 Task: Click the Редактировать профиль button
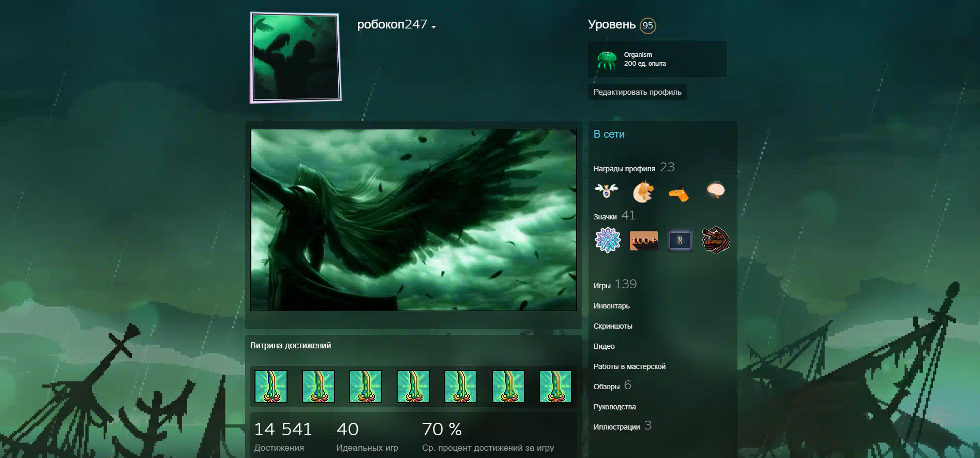(637, 92)
